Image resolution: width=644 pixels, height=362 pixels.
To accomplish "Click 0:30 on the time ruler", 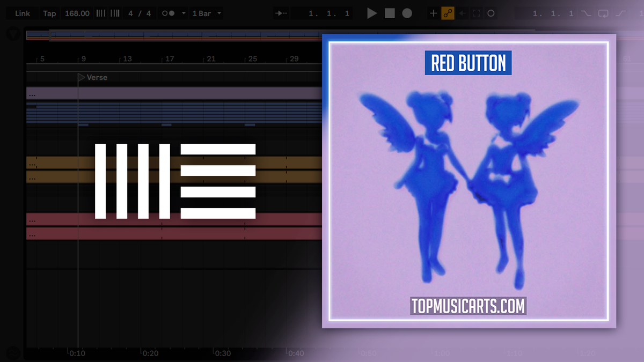I will click(x=223, y=353).
